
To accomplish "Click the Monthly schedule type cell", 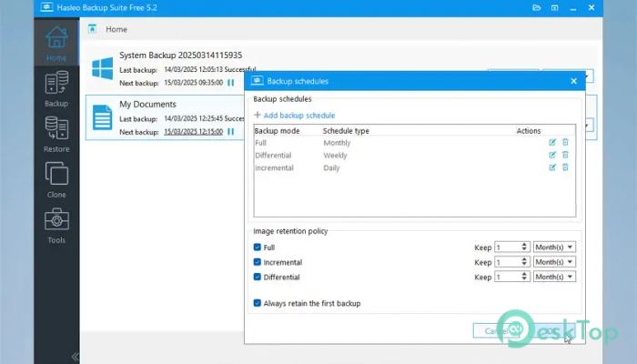I will (337, 143).
